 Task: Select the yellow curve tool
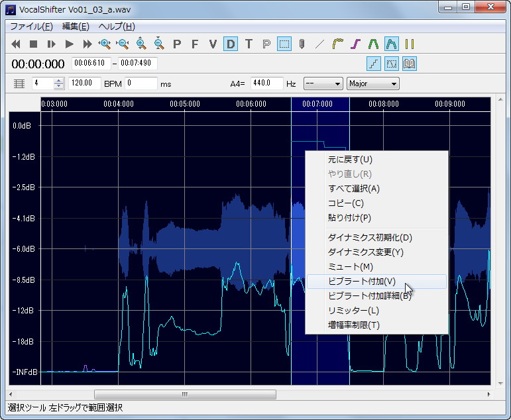337,44
